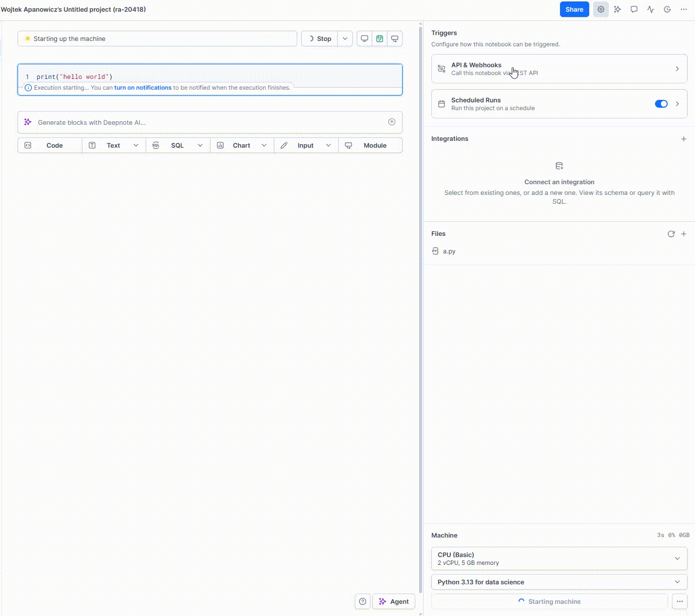Click the turn on notifications link

[x=143, y=88]
